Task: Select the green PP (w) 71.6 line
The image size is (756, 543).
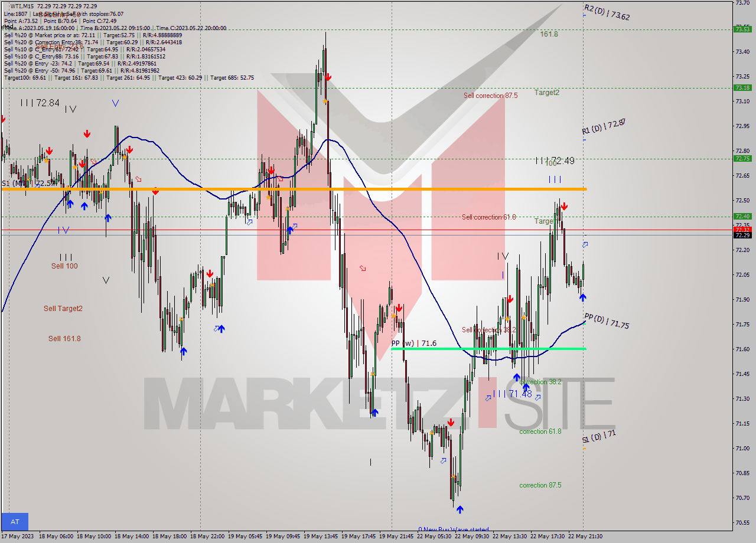Action: (488, 349)
